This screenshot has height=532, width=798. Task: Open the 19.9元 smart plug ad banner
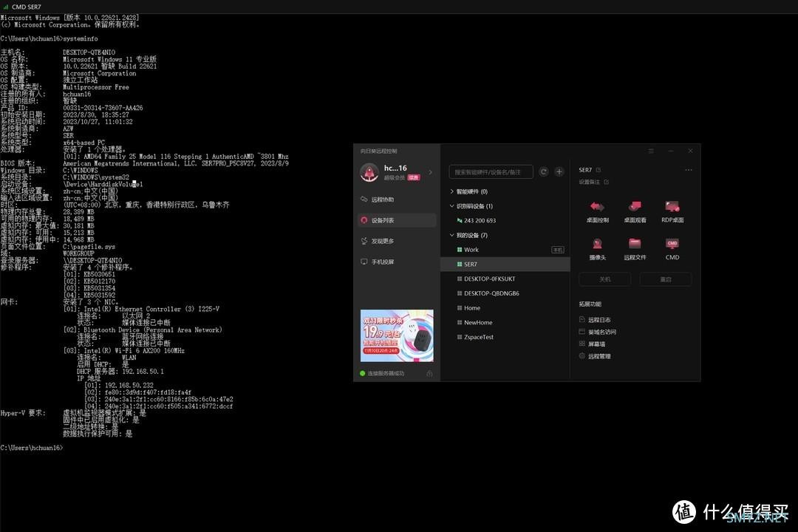(397, 335)
